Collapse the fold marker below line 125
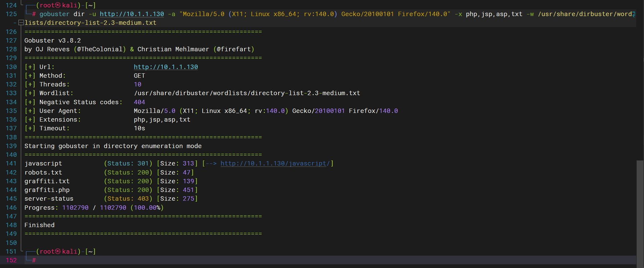644x268 pixels. [x=21, y=23]
